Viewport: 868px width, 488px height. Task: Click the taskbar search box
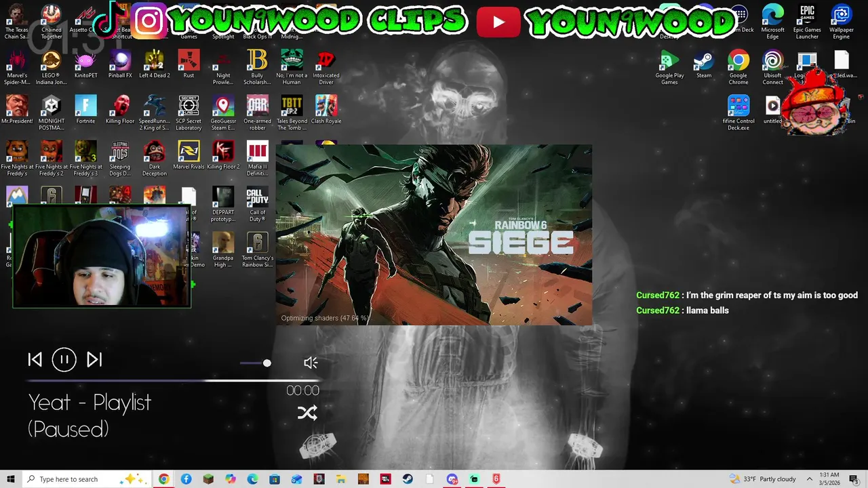pyautogui.click(x=86, y=479)
